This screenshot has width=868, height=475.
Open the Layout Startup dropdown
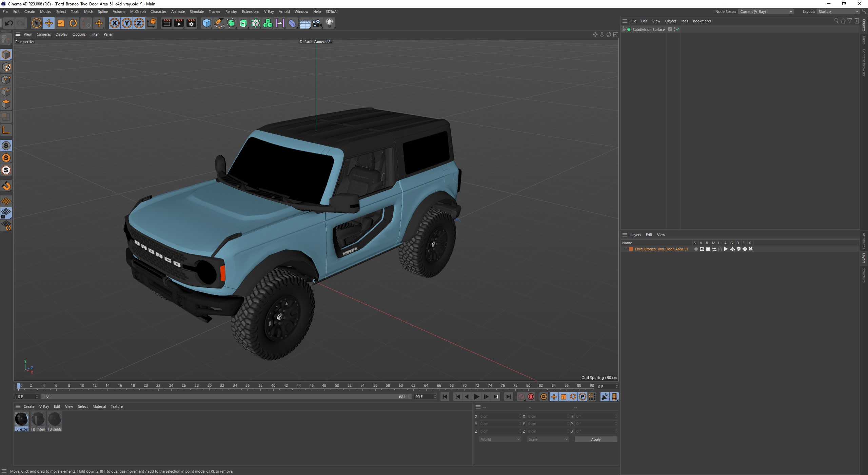click(838, 12)
